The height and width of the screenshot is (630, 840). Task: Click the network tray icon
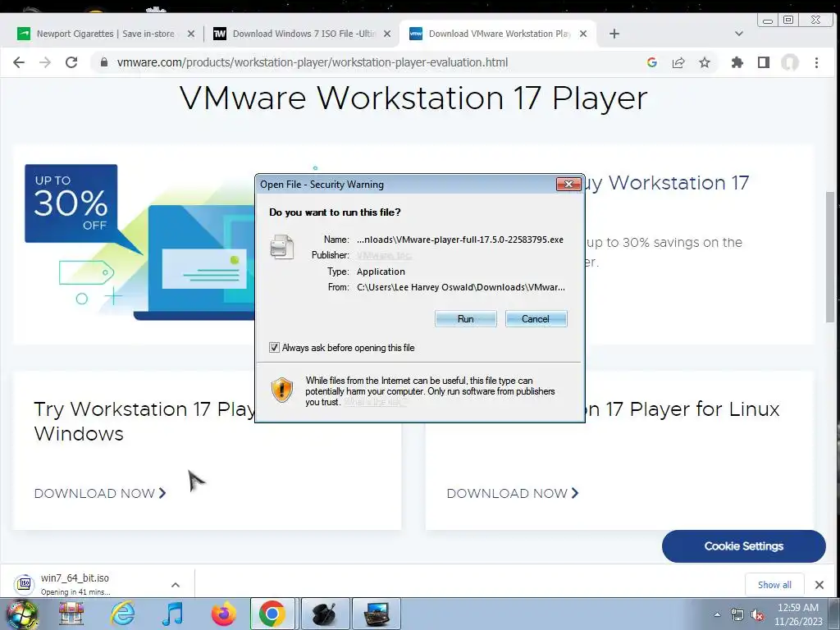(737, 615)
